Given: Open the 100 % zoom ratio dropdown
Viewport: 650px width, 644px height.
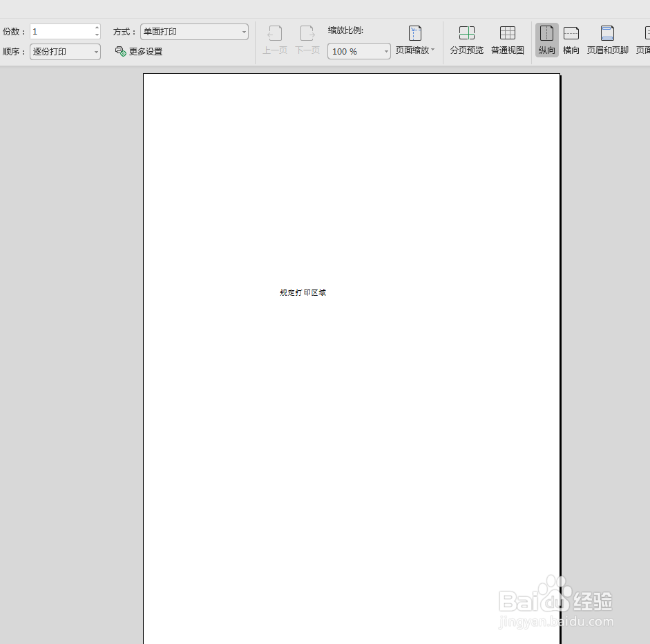Looking at the screenshot, I should click(x=359, y=51).
